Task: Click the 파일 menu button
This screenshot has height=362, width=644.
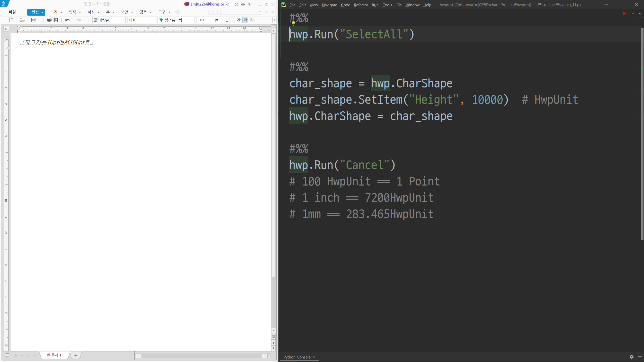Action: pos(12,12)
